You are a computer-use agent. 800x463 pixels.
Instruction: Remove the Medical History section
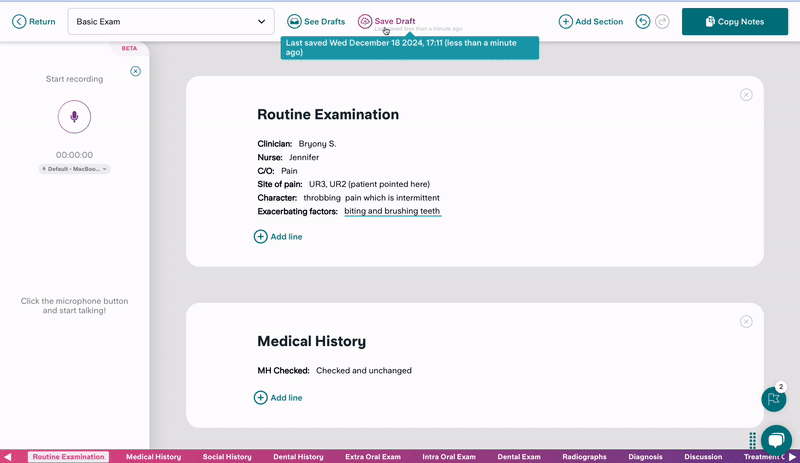pos(746,322)
